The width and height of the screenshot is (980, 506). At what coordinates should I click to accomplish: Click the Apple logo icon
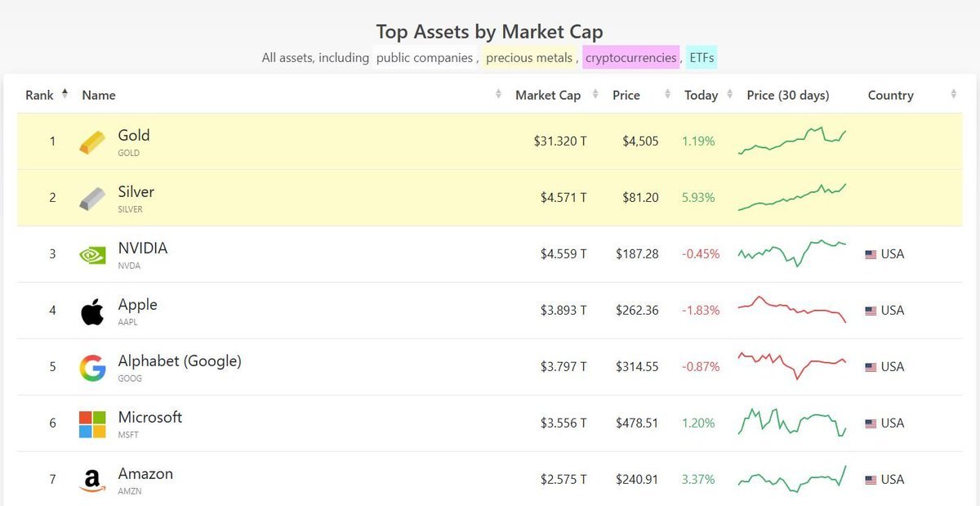[x=92, y=311]
